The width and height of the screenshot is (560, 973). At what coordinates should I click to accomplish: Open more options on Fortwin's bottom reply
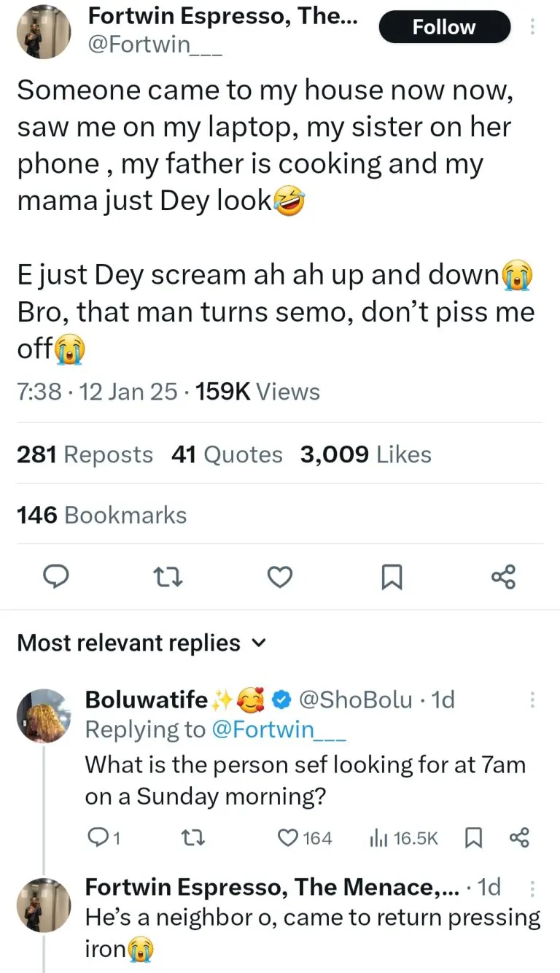[533, 888]
